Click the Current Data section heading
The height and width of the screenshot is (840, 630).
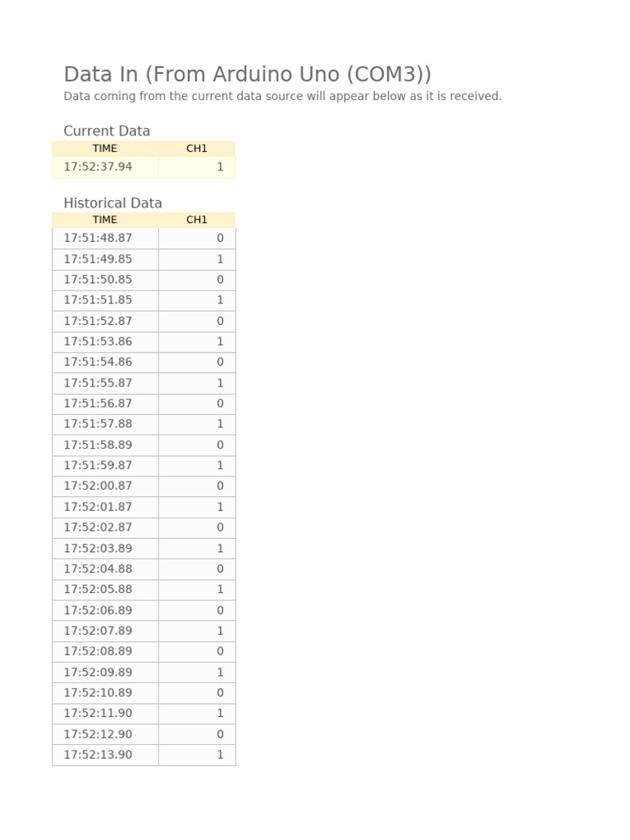(x=107, y=131)
